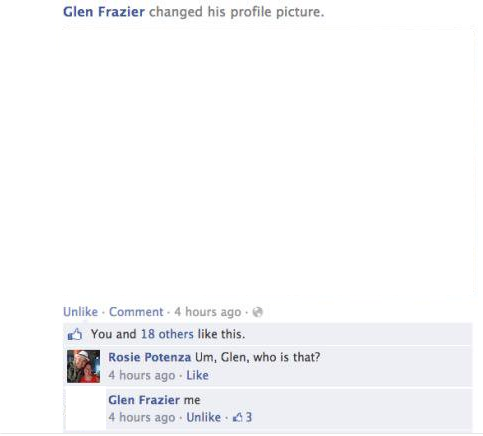
Task: Open the post's '4 hours ago' timestamp
Action: tap(208, 312)
